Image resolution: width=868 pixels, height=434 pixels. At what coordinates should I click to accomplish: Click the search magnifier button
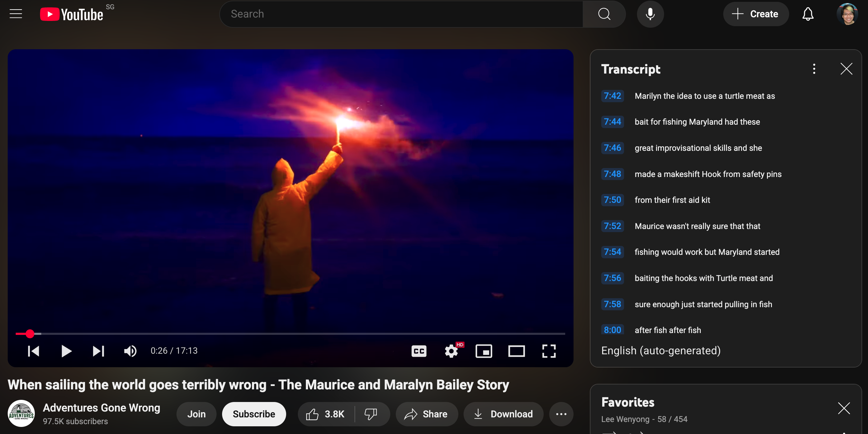(604, 14)
